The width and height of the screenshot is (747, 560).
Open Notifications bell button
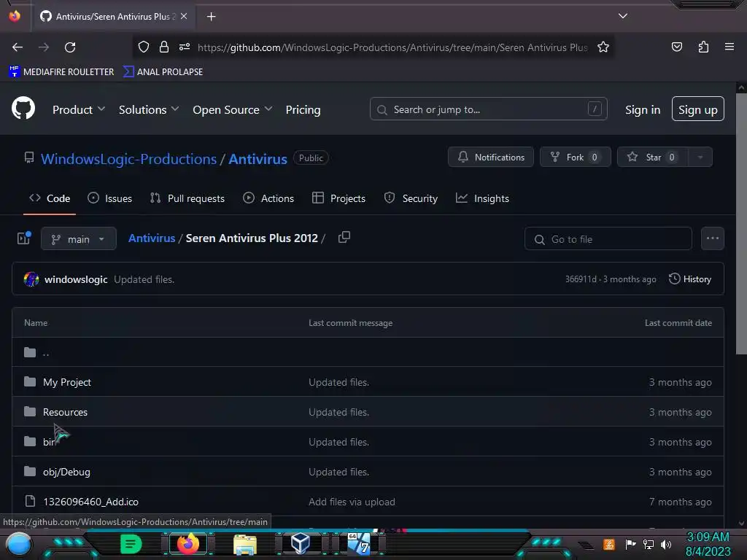[x=491, y=157]
